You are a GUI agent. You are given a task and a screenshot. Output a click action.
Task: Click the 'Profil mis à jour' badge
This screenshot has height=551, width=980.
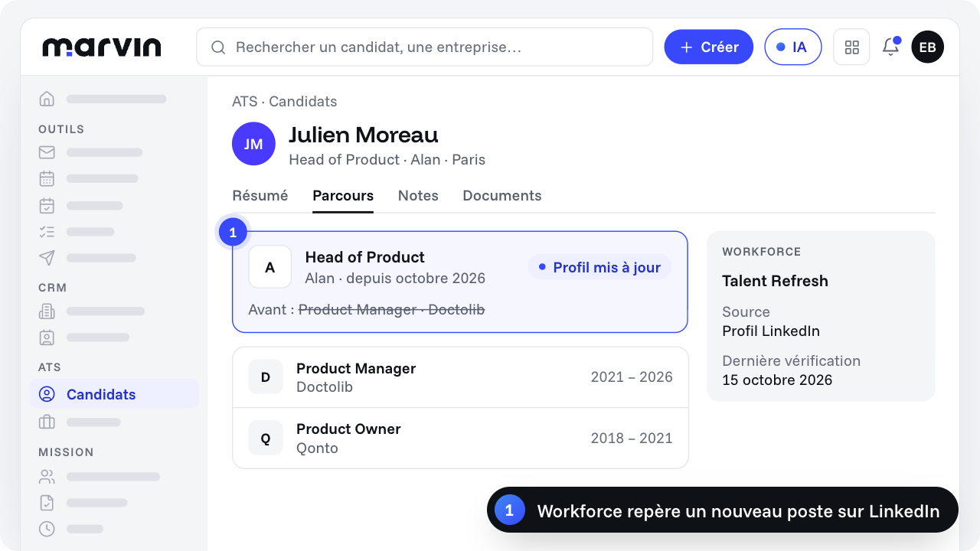click(x=599, y=267)
